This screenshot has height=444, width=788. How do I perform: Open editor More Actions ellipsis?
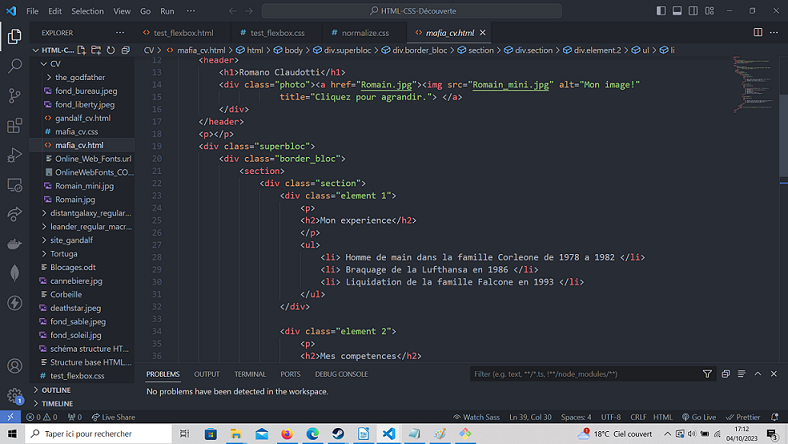click(x=774, y=33)
